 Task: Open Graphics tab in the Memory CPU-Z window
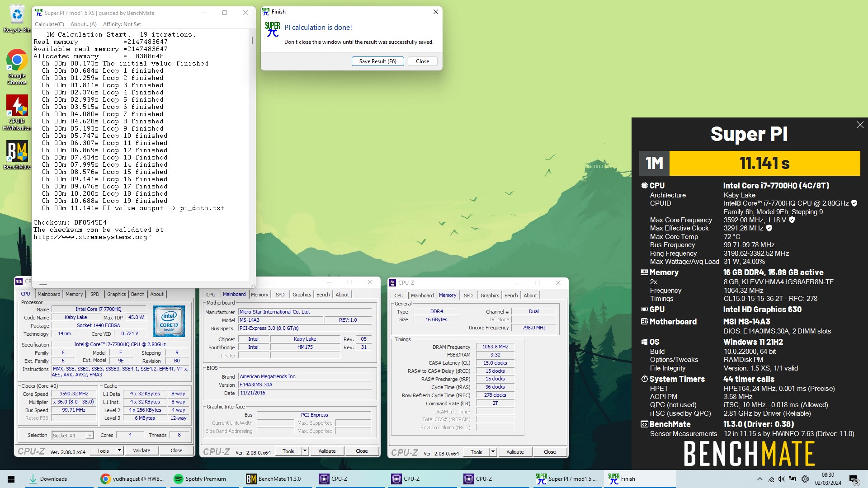tap(490, 296)
